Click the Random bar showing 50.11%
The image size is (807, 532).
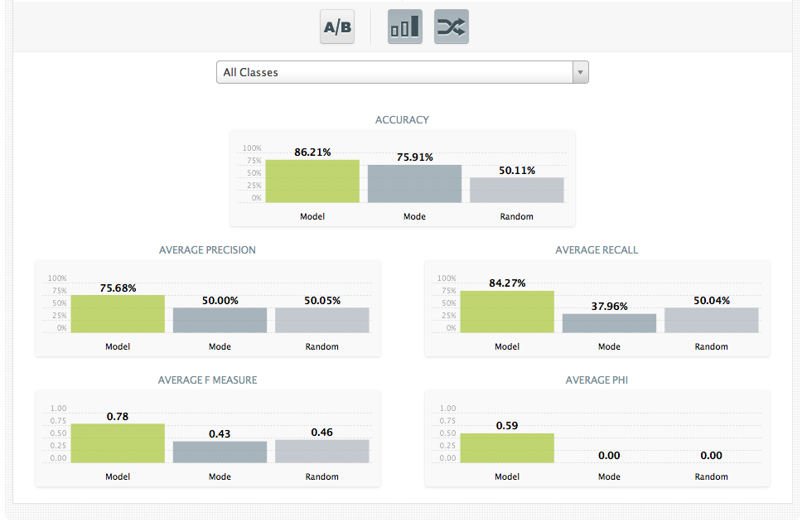[x=517, y=190]
